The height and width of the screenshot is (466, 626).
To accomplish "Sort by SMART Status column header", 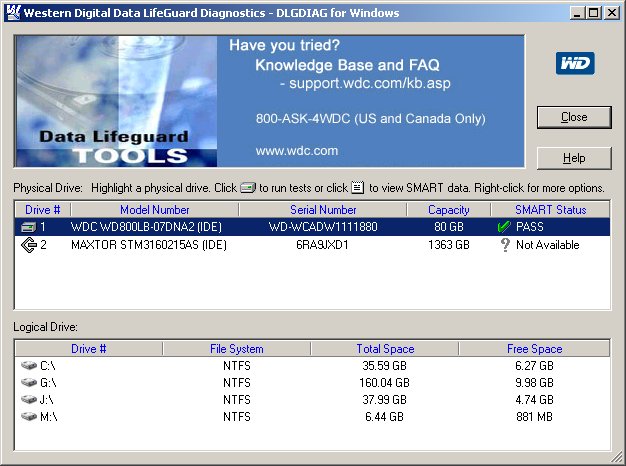I will pos(551,210).
